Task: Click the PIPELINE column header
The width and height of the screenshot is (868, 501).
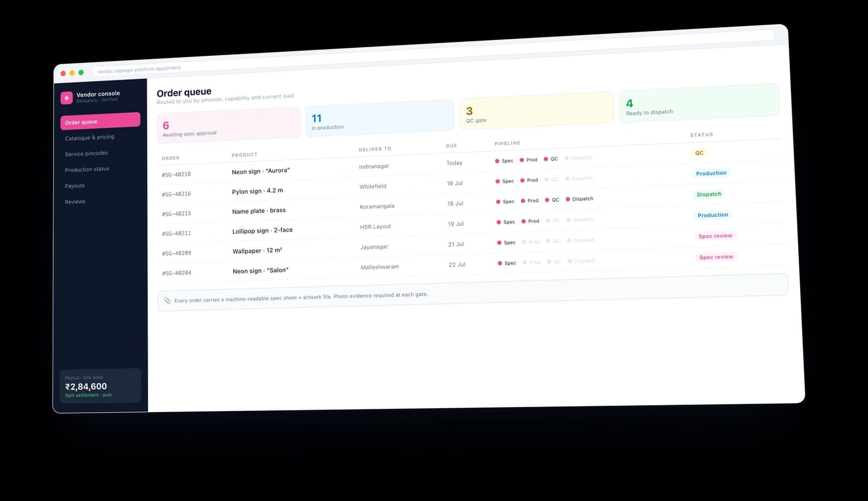Action: (507, 143)
